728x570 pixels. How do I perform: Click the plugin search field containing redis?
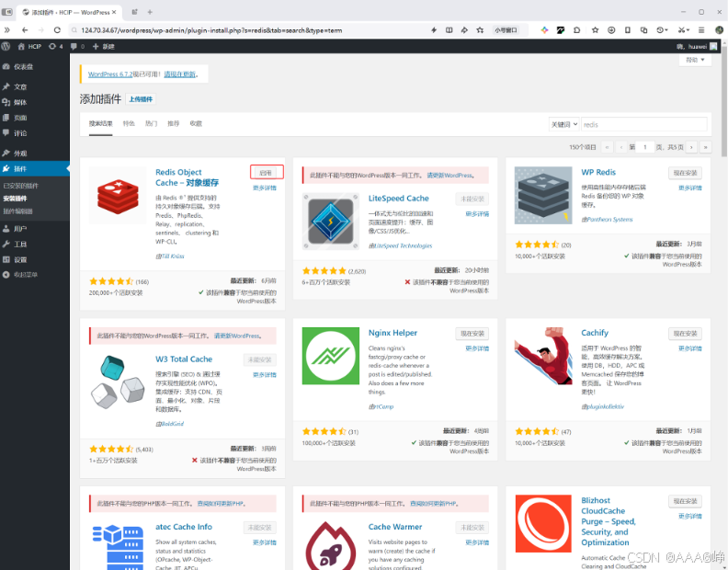pos(644,124)
